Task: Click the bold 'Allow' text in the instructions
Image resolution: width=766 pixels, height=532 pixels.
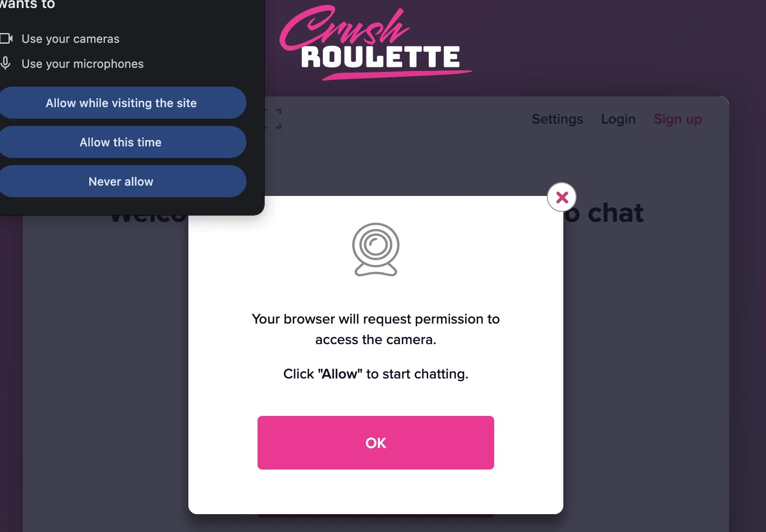Action: coord(339,374)
